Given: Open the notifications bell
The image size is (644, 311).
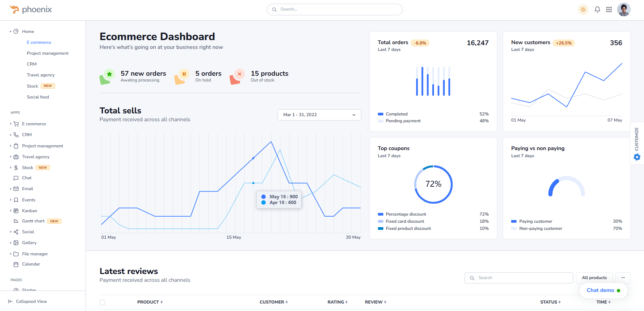Looking at the screenshot, I should 597,9.
